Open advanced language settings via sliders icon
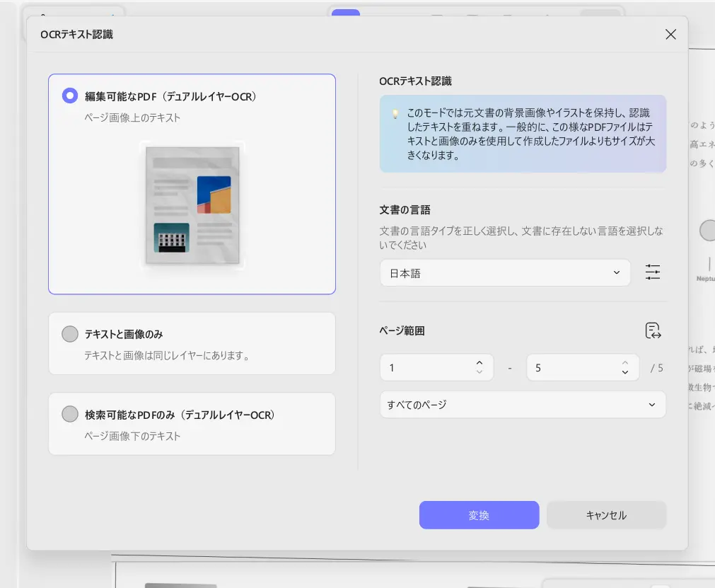Screen dimensions: 715x588 click(652, 272)
